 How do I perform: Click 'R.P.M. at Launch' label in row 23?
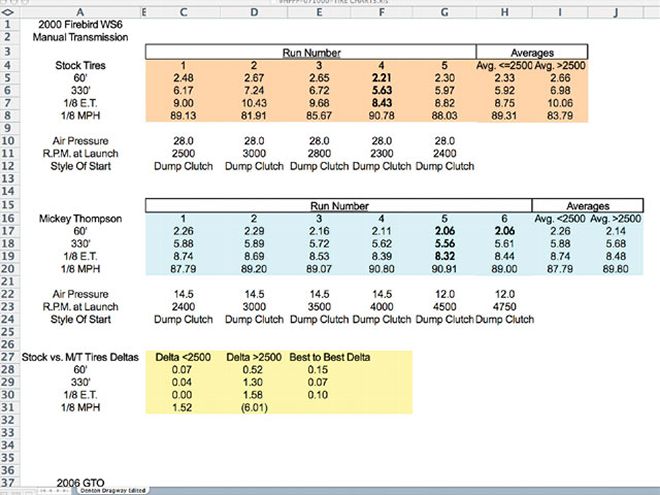[80, 307]
